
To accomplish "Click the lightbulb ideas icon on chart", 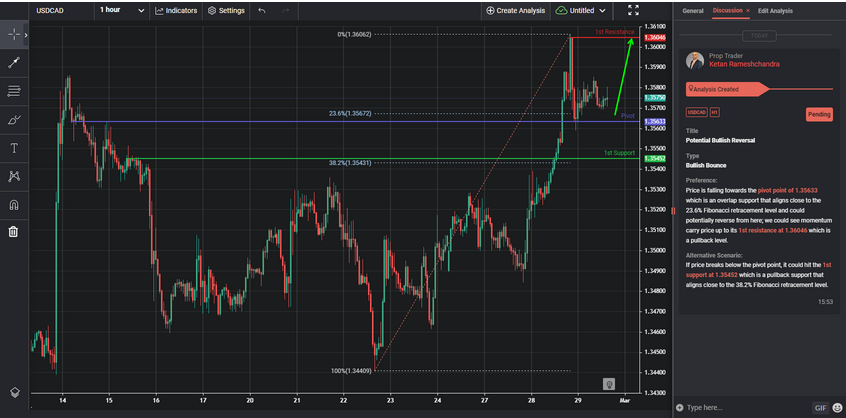I will click(609, 384).
